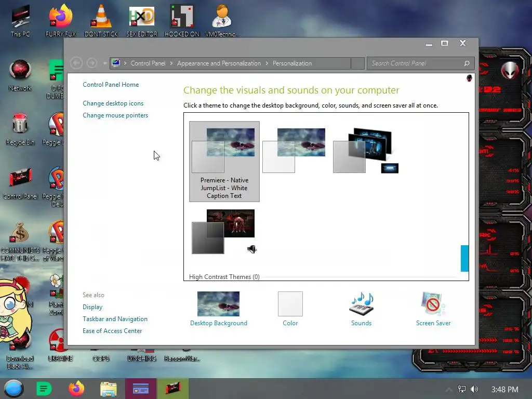
Task: Click the theme list scrollbar thumb
Action: (x=464, y=258)
